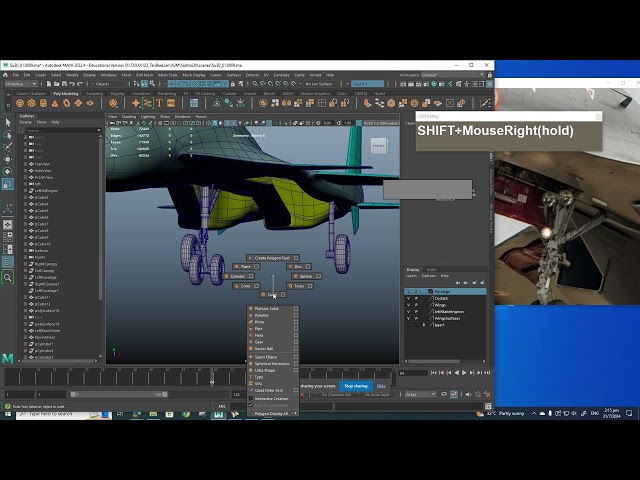This screenshot has width=640, height=480.
Task: Open the Workspace General dropdown
Action: 453,75
